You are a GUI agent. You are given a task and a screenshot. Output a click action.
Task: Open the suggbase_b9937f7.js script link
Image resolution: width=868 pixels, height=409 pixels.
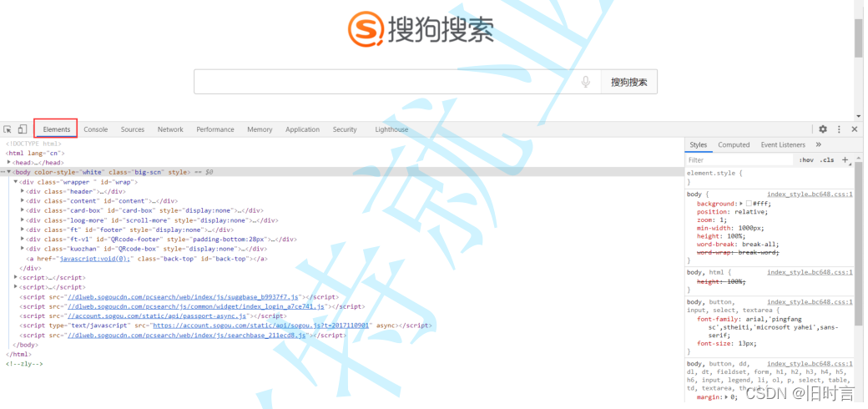(x=182, y=297)
